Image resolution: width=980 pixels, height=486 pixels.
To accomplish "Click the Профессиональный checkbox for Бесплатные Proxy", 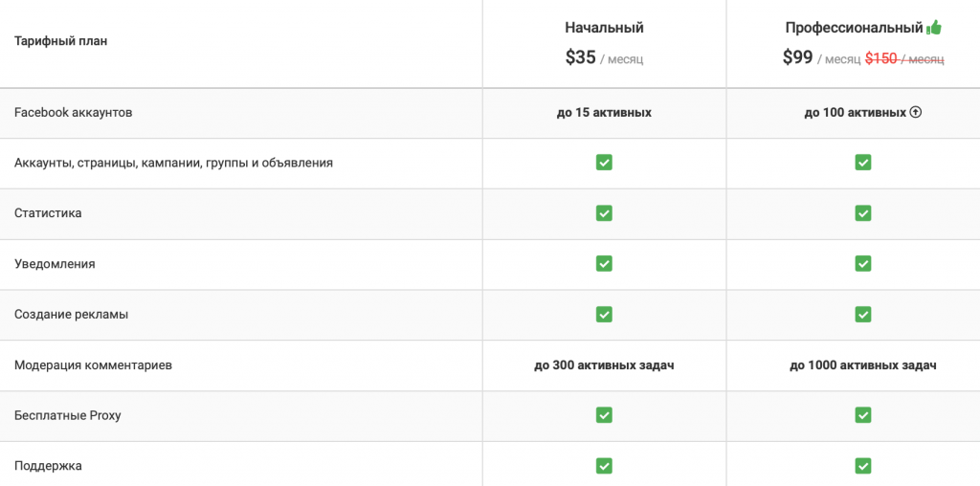I will [x=863, y=415].
